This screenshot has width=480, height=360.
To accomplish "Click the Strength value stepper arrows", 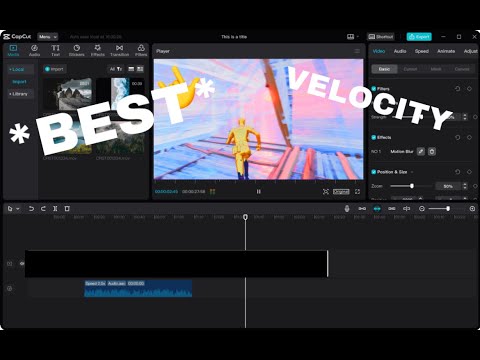I will tap(465, 117).
